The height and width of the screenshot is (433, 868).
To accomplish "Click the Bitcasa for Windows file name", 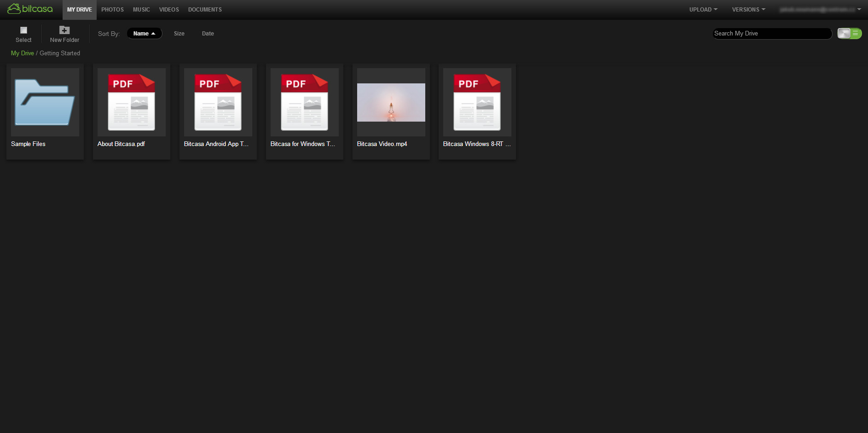I will 303,144.
